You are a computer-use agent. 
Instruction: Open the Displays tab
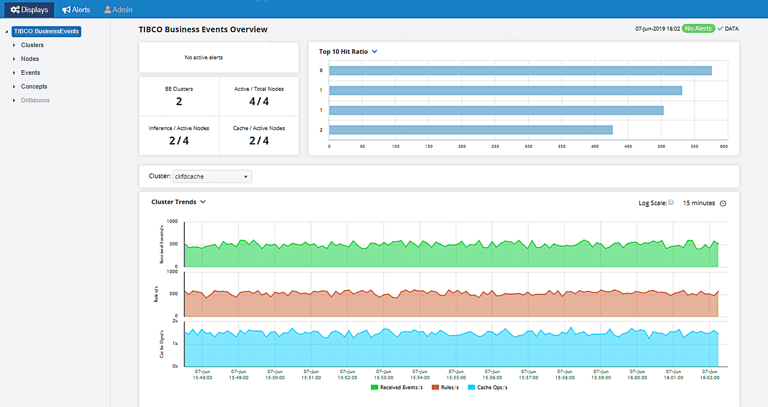[x=29, y=9]
